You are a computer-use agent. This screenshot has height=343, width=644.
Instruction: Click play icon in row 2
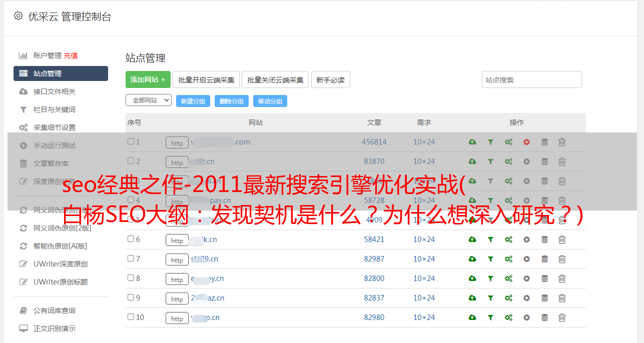(526, 161)
